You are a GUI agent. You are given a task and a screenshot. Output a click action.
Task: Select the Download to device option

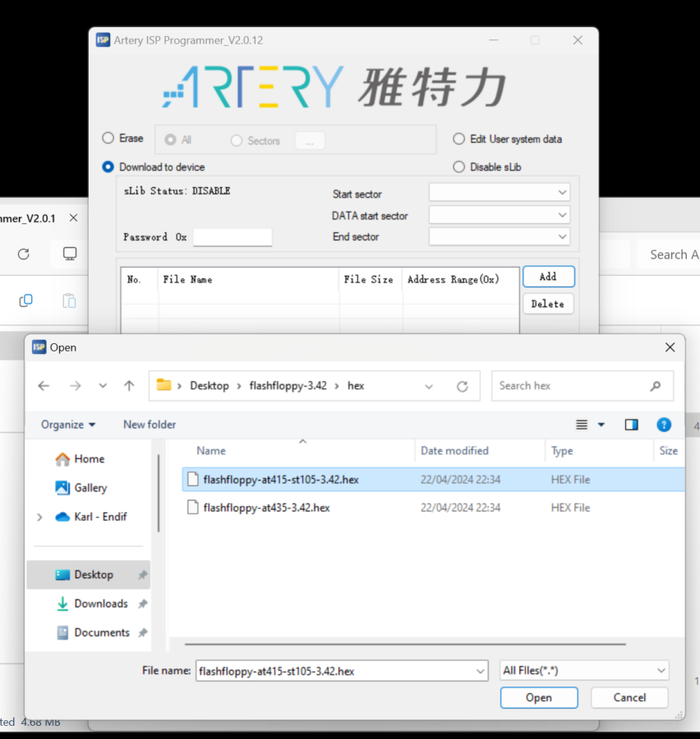point(108,167)
